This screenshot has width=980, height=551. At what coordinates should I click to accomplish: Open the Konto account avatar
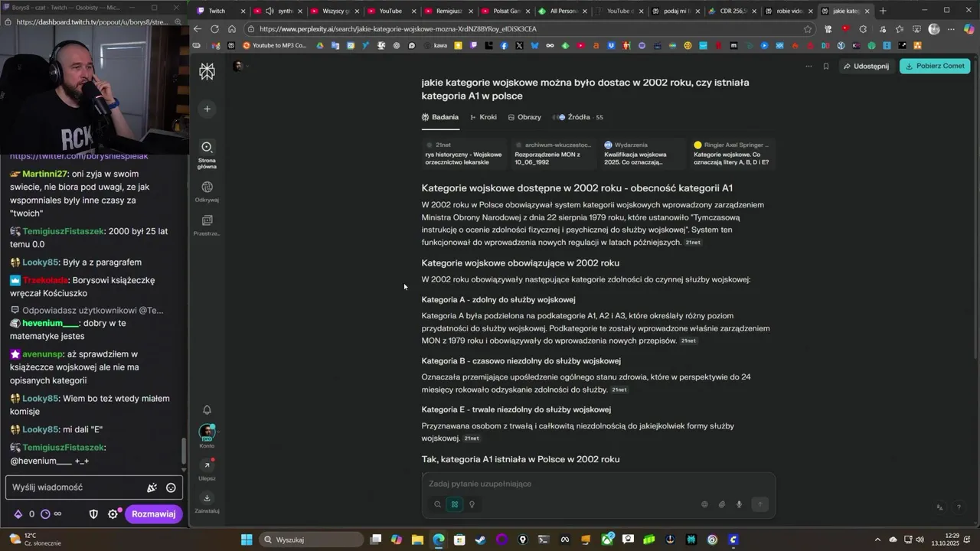pyautogui.click(x=207, y=433)
